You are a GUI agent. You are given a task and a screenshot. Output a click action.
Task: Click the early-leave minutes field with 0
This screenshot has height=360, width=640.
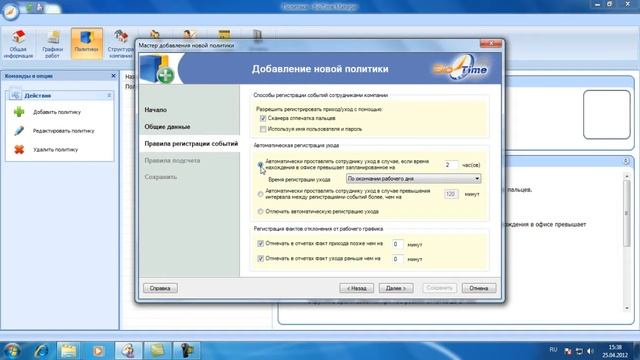coord(398,259)
